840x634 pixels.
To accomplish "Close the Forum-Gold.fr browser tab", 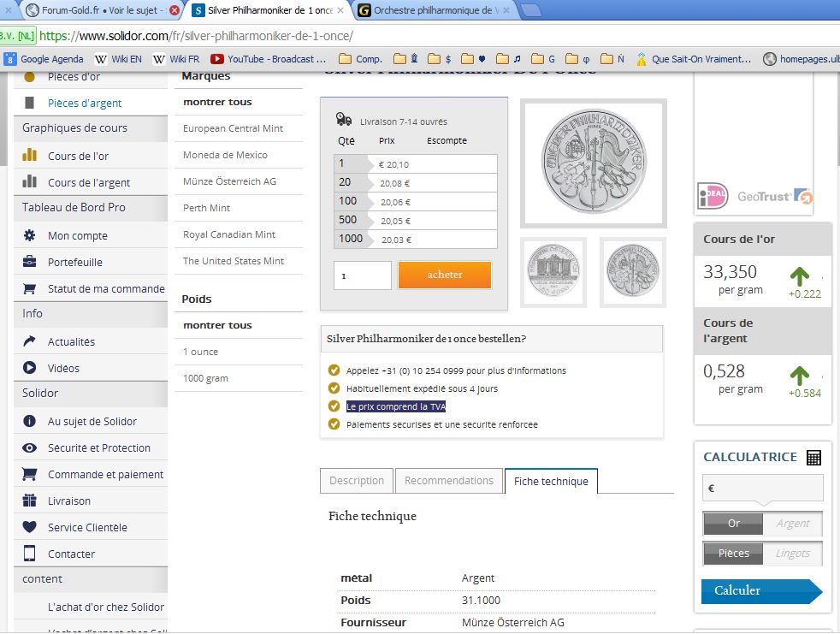I will click(x=175, y=10).
